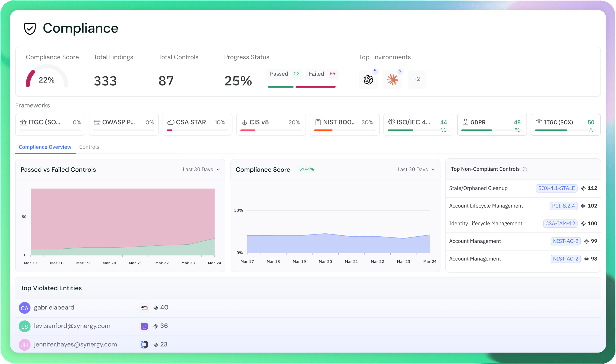The image size is (616, 364).
Task: Click the ISO/IEC brain icon
Action: 391,122
